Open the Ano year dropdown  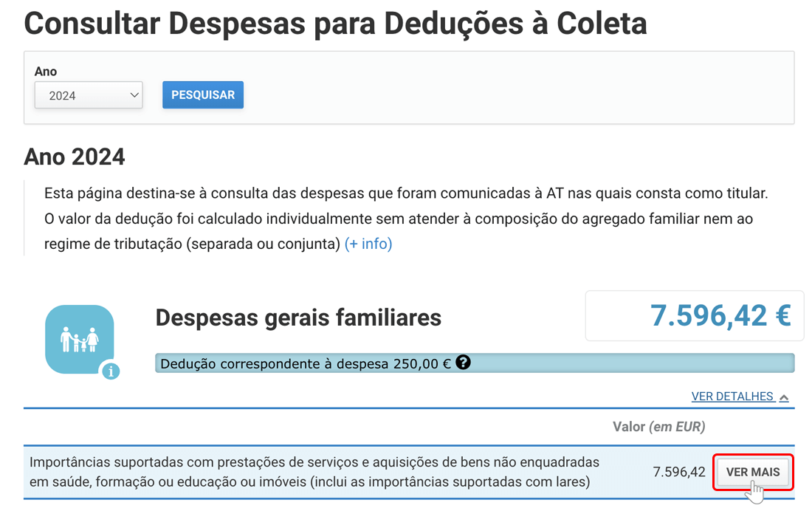(x=89, y=95)
